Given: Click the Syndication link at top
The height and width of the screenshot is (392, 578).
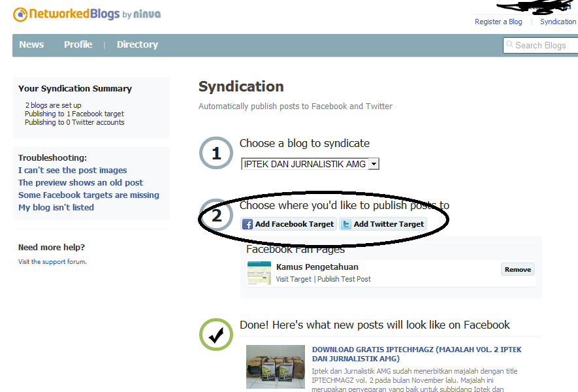Looking at the screenshot, I should (558, 22).
